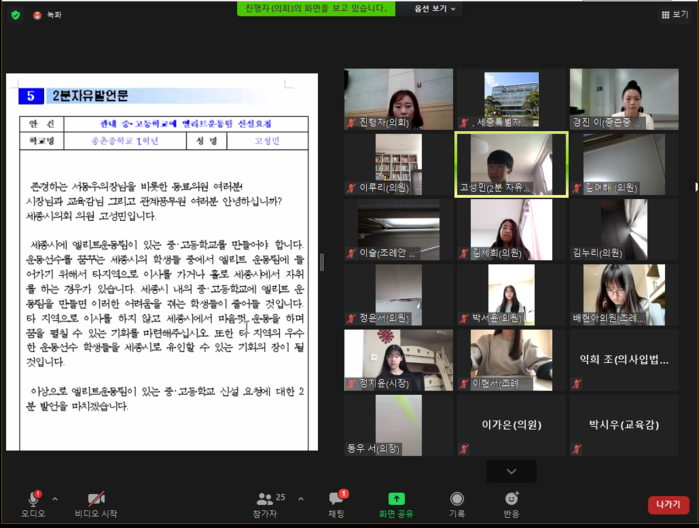Open the 반응 reactions menu
Viewport: 699px width, 528px height.
(511, 500)
